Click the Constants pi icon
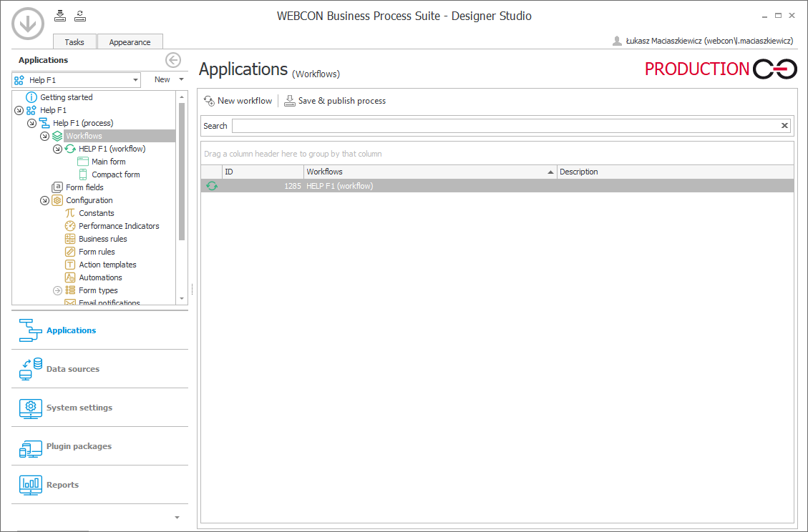The height and width of the screenshot is (532, 808). coord(70,213)
